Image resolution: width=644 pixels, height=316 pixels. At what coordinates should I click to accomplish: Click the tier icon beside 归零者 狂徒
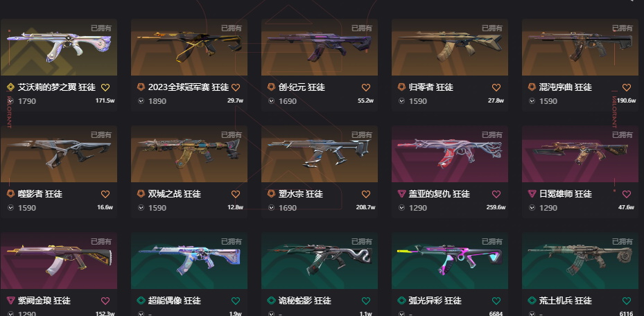click(401, 87)
